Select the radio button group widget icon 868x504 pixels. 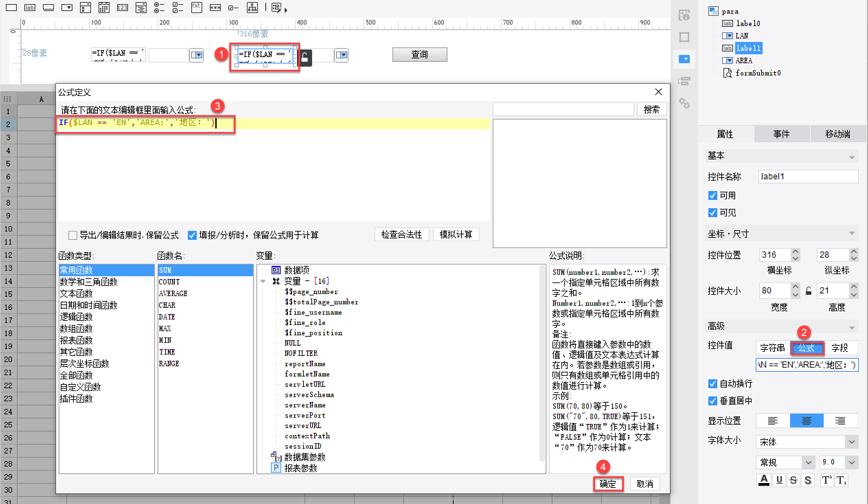point(159,7)
